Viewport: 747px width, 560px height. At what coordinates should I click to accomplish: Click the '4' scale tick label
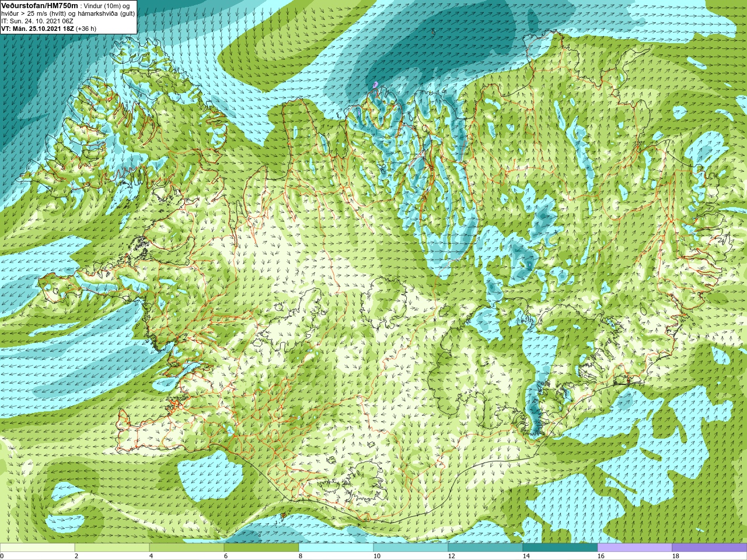(151, 556)
